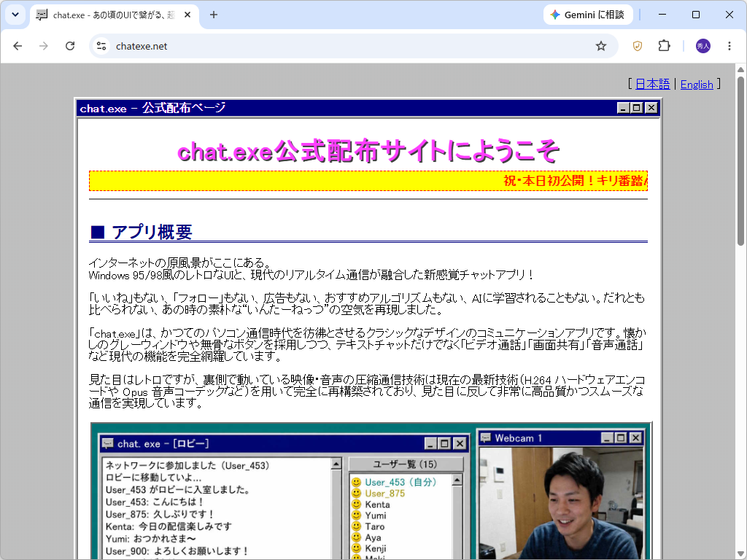Click the Webcam 1 window title icon
Viewport: 747px width, 560px height.
tap(485, 437)
